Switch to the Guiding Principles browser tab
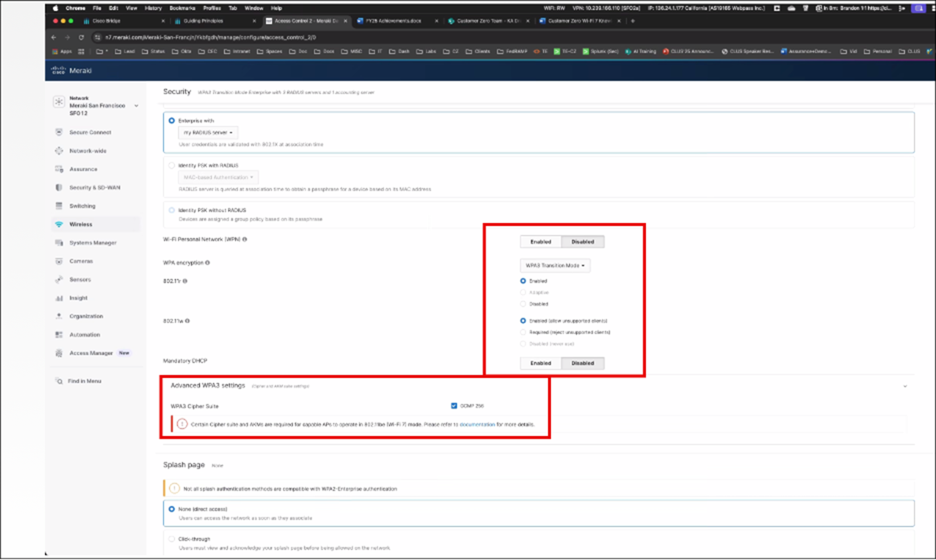The height and width of the screenshot is (560, 936). point(203,21)
